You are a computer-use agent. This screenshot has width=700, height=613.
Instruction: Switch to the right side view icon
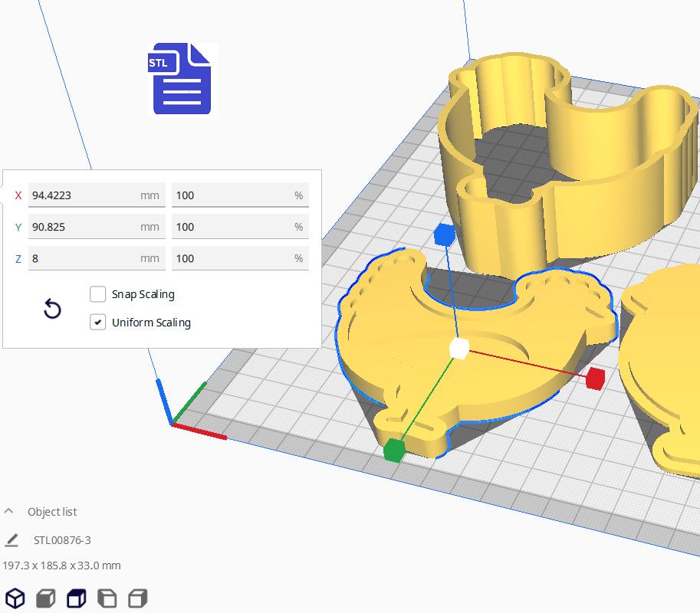coord(138,598)
